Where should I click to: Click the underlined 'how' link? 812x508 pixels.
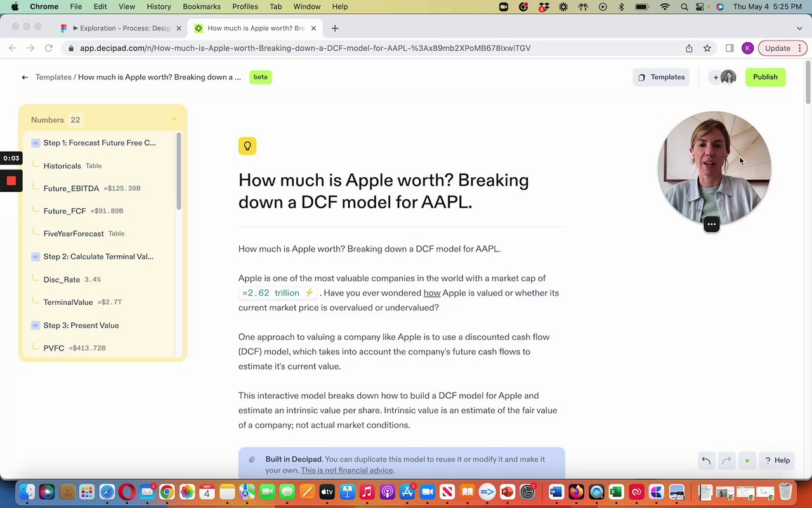point(432,293)
